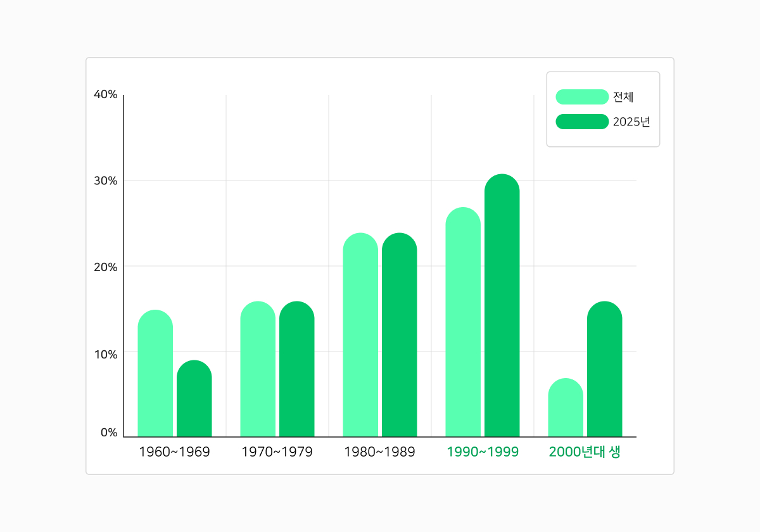The image size is (760, 532).
Task: Click the dark green 2000년대 생 bar
Action: point(604,369)
